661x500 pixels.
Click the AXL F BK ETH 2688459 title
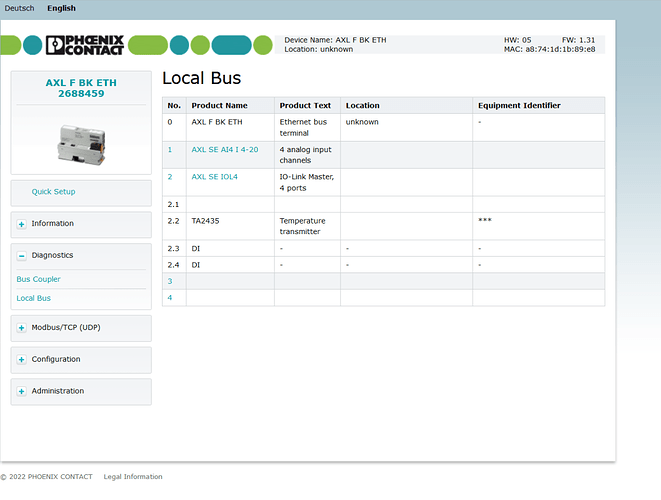coord(81,88)
